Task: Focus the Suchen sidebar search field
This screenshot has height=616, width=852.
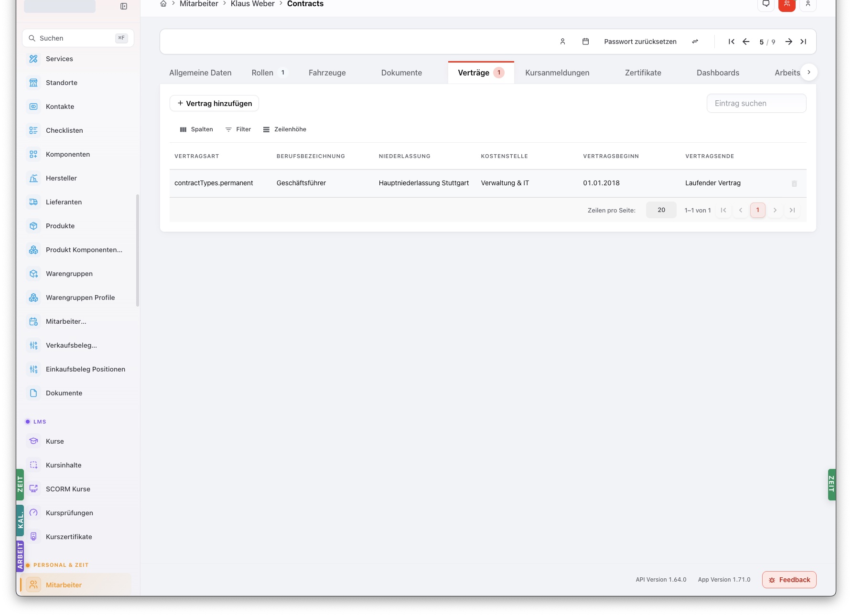Action: pyautogui.click(x=78, y=38)
